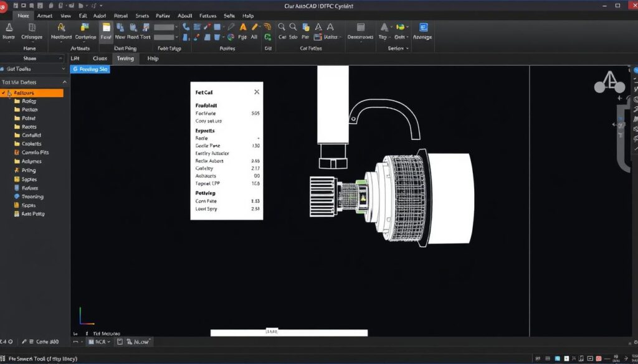This screenshot has width=638, height=364.
Task: Click the Gedie Pese value 130
Action: pyautogui.click(x=256, y=146)
